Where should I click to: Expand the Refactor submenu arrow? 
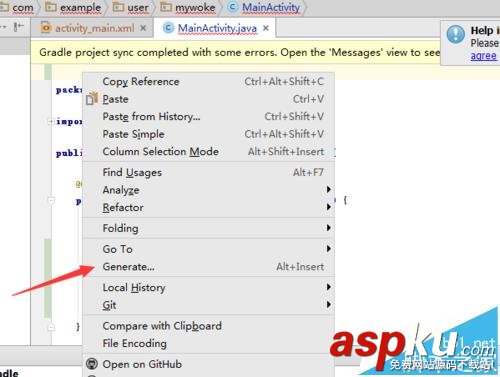pos(329,207)
